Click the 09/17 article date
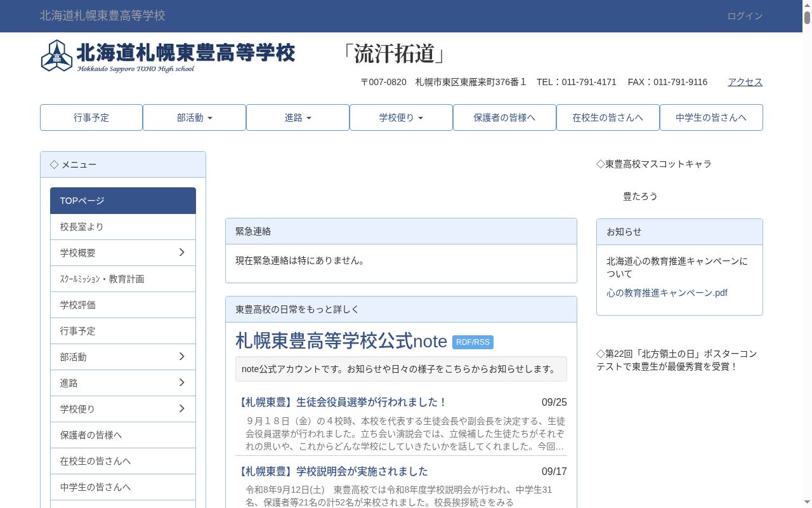The height and width of the screenshot is (508, 812). coord(554,471)
